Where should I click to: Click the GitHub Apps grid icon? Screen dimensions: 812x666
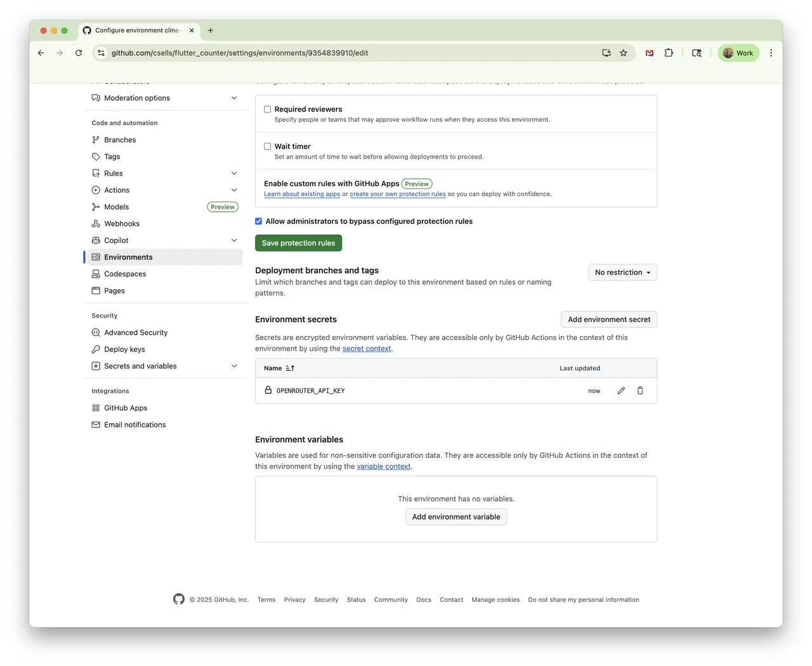pos(96,408)
